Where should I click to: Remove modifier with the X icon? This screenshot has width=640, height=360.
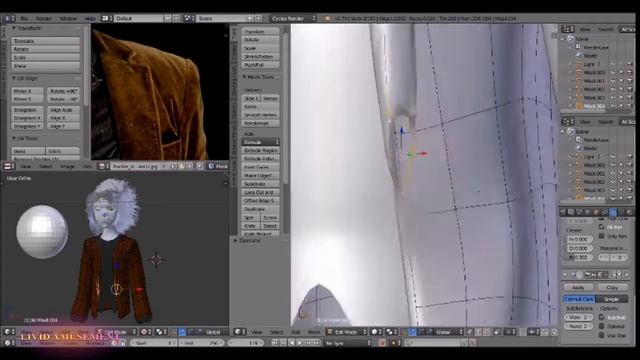tap(627, 275)
